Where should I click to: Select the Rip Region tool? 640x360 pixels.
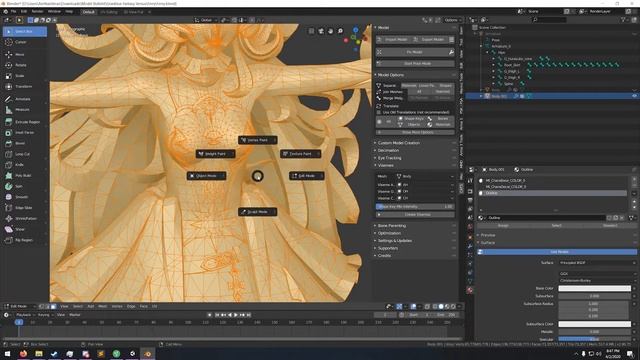coord(24,240)
